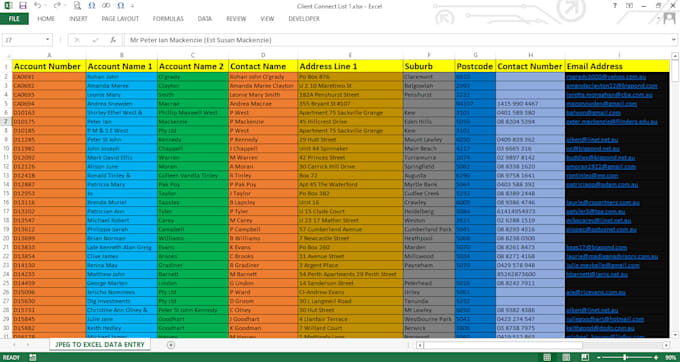Click the email link in row 7

coord(612,122)
